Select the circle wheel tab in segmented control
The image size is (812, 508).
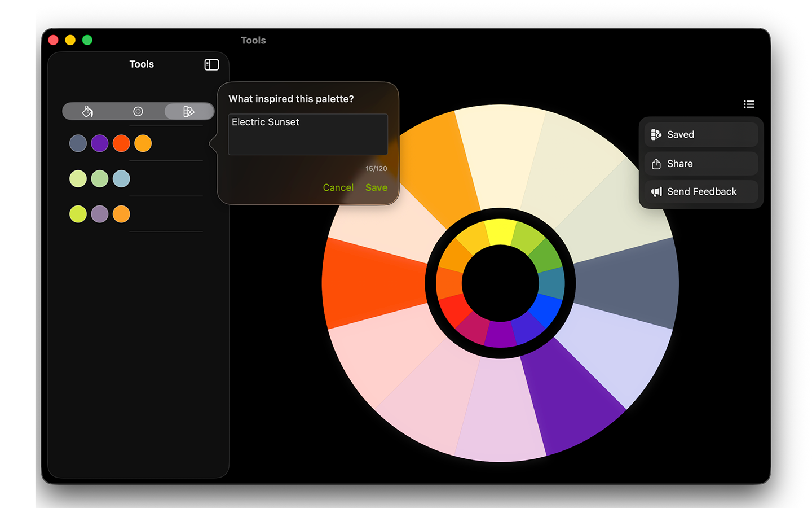138,111
